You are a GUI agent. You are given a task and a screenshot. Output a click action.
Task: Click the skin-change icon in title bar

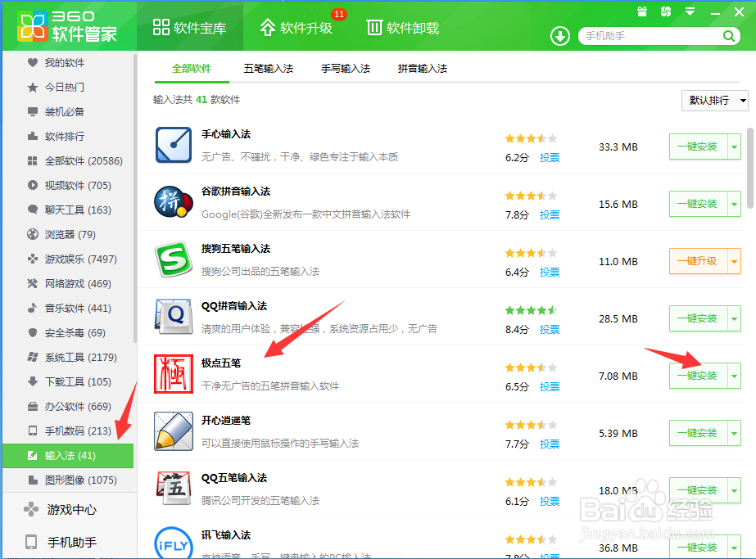[x=666, y=11]
